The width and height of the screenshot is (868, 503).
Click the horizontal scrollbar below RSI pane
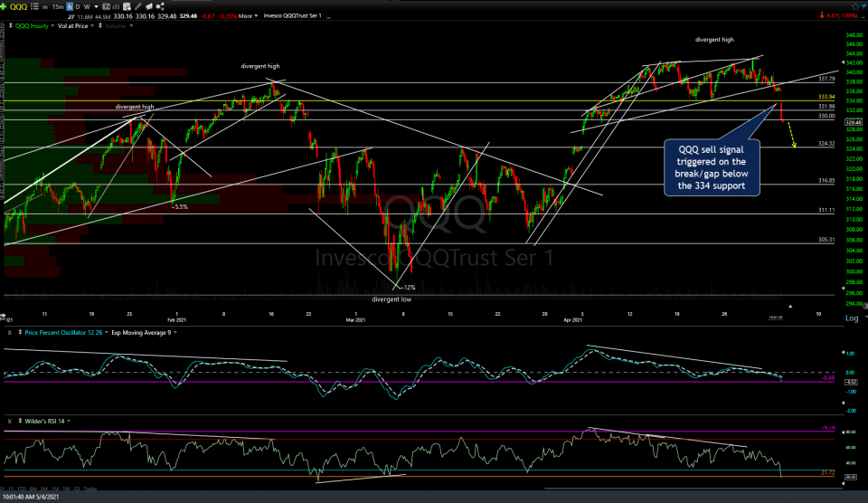pyautogui.click(x=692, y=488)
